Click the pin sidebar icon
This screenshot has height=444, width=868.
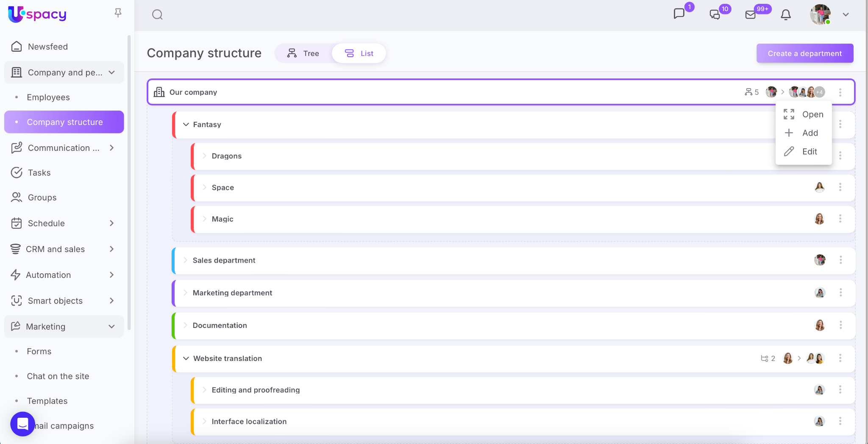click(118, 13)
